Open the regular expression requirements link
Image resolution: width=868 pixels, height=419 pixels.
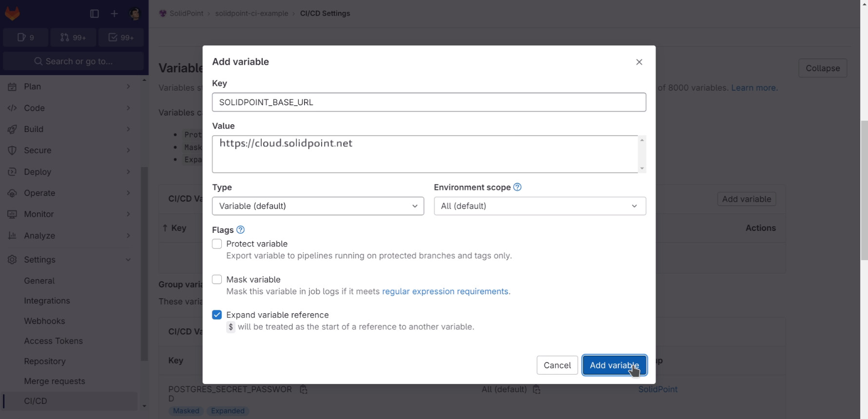pyautogui.click(x=445, y=291)
